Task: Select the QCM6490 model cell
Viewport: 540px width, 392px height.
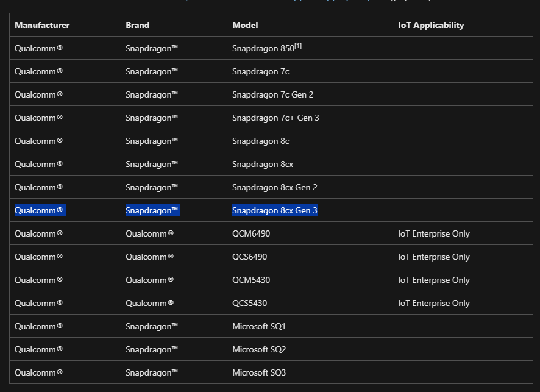Action: [251, 233]
